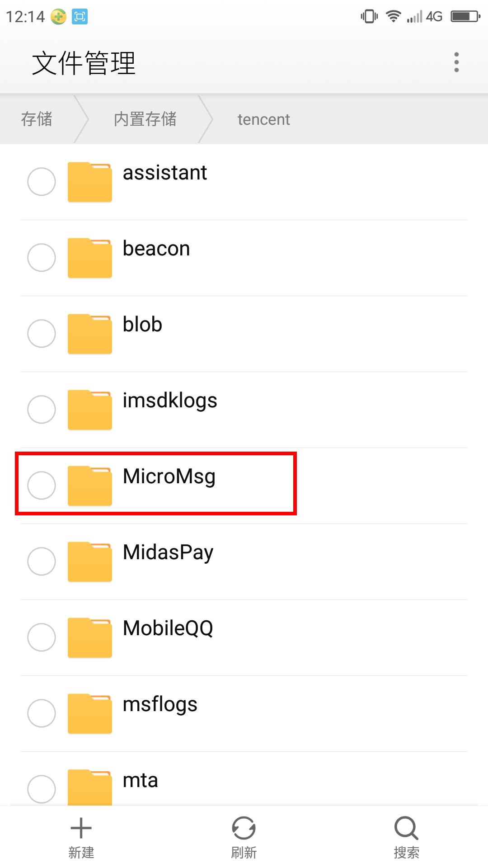Open the msflogs folder icon
This screenshot has width=488, height=868.
point(90,713)
